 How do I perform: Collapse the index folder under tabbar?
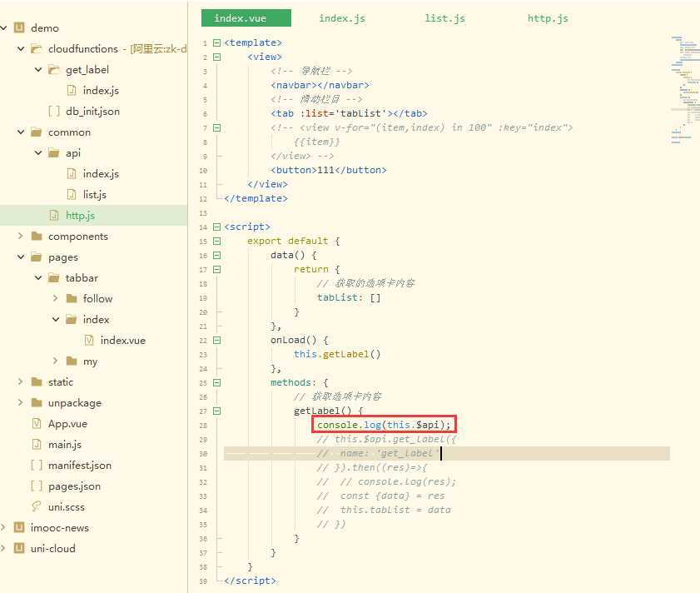click(x=56, y=320)
